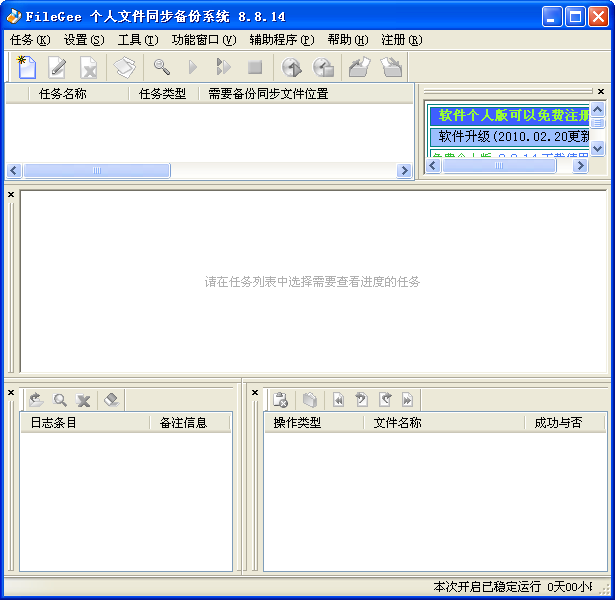Click the clock with folder icon

coord(323,67)
